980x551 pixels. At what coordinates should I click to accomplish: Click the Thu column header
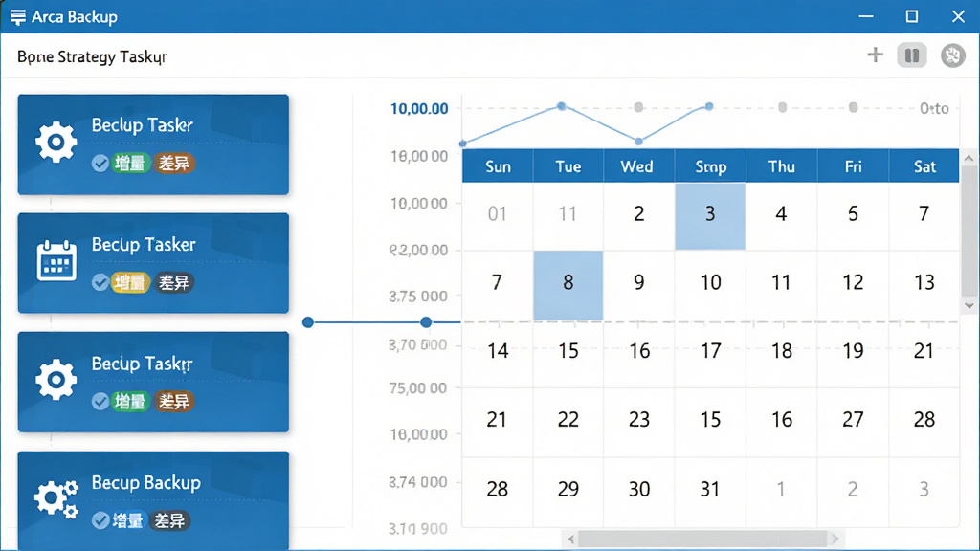tap(781, 166)
